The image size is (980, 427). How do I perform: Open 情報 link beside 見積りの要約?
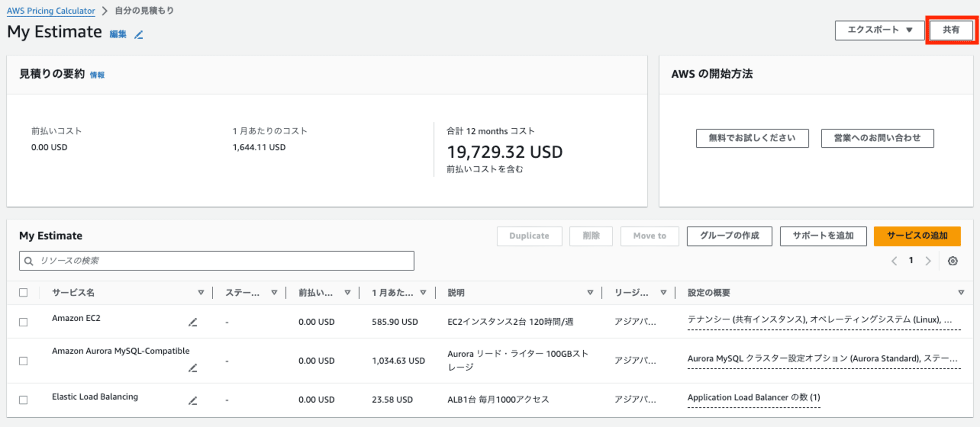click(97, 75)
